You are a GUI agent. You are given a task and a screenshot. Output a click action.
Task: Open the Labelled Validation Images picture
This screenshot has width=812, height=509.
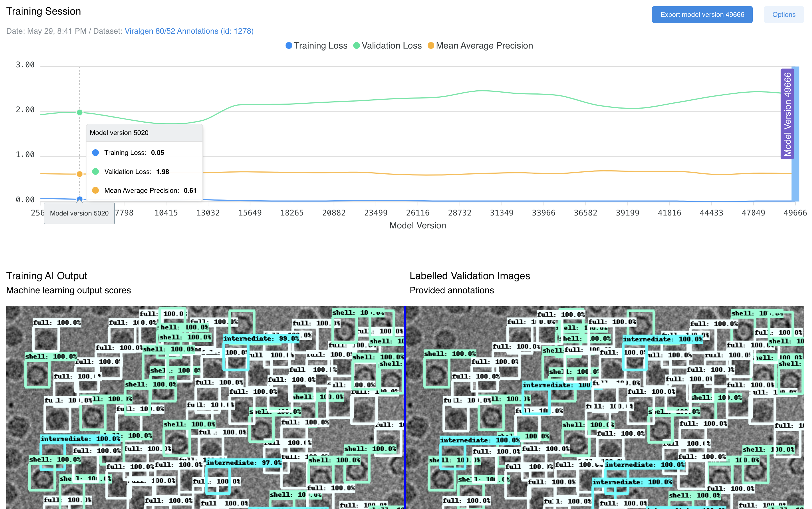(605, 407)
